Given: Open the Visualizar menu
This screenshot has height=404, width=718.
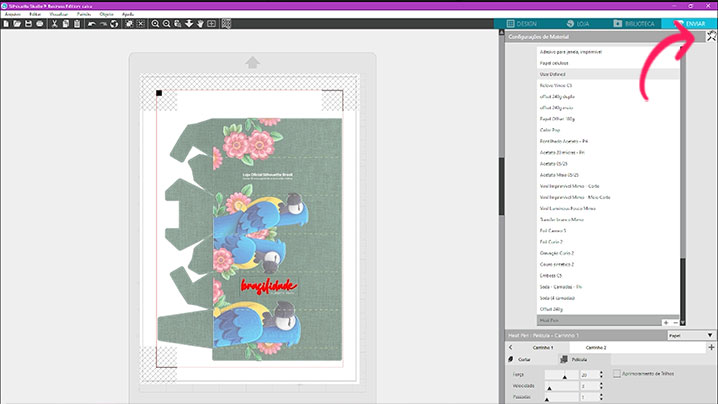Looking at the screenshot, I should 59,14.
